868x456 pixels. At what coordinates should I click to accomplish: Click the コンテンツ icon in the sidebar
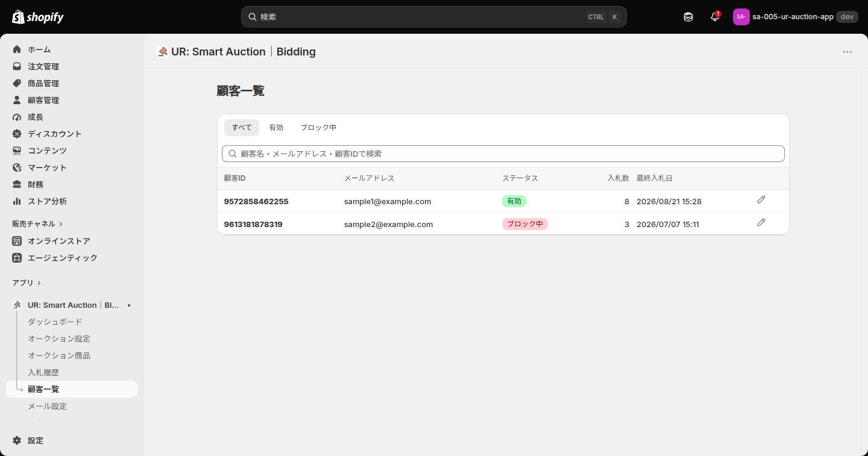click(17, 151)
